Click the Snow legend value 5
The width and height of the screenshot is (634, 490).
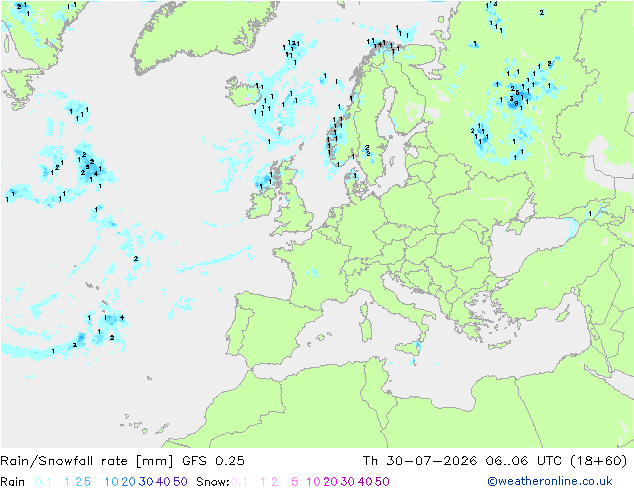point(295,482)
